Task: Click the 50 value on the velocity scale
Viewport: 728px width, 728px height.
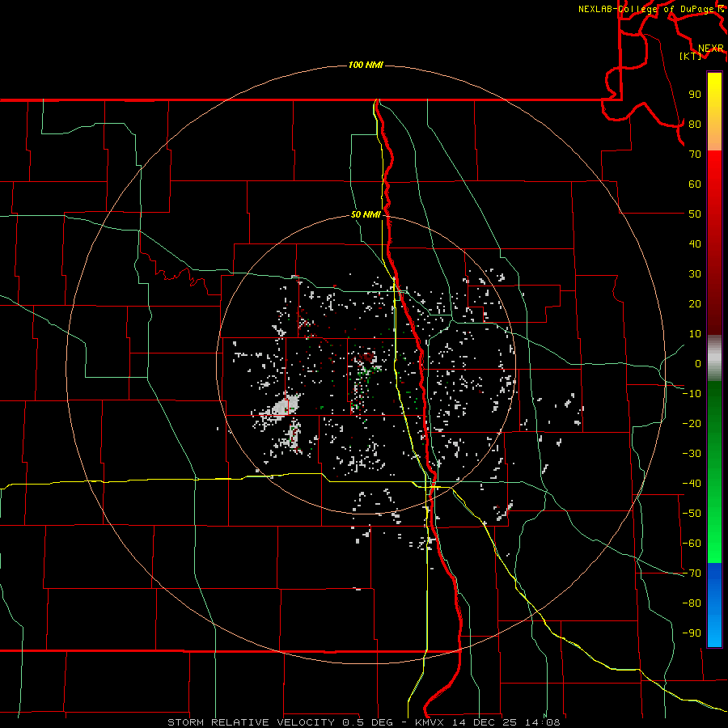Action: coord(695,214)
